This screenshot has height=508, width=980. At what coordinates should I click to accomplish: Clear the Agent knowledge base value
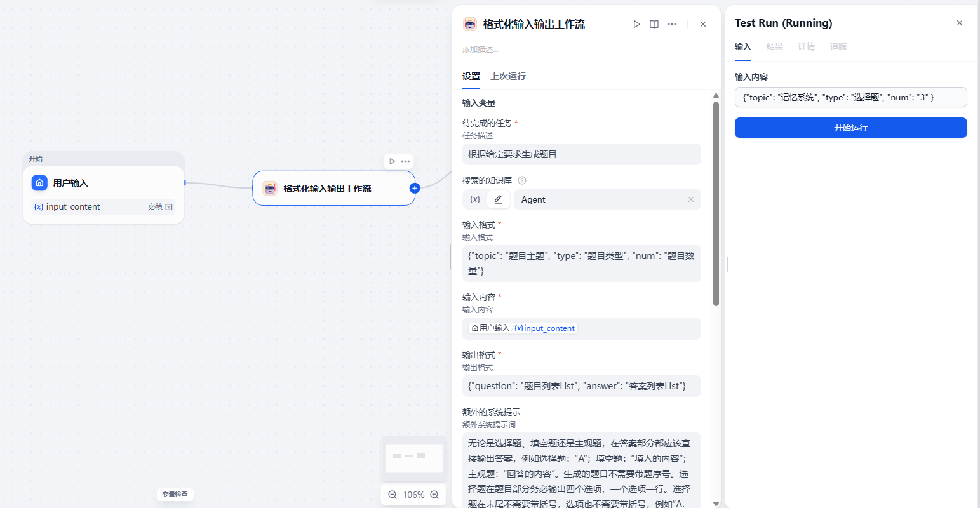pos(691,199)
